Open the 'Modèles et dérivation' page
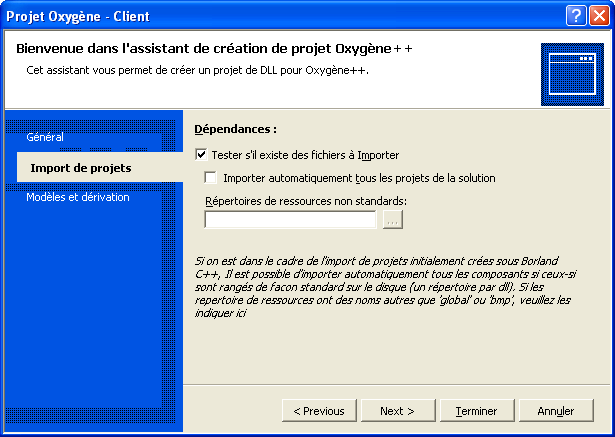 tap(78, 197)
